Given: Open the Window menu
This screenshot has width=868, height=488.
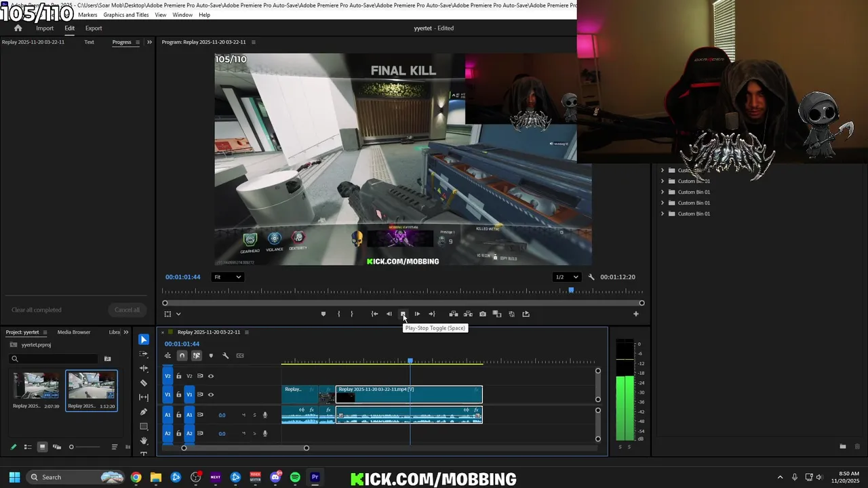Looking at the screenshot, I should click(x=182, y=15).
